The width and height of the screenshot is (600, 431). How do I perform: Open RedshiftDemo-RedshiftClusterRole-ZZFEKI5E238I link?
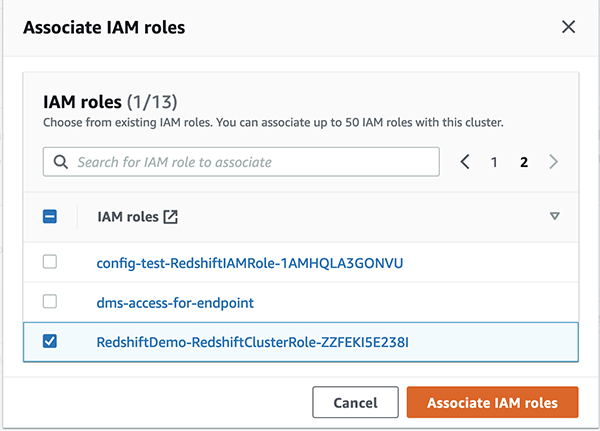click(253, 342)
